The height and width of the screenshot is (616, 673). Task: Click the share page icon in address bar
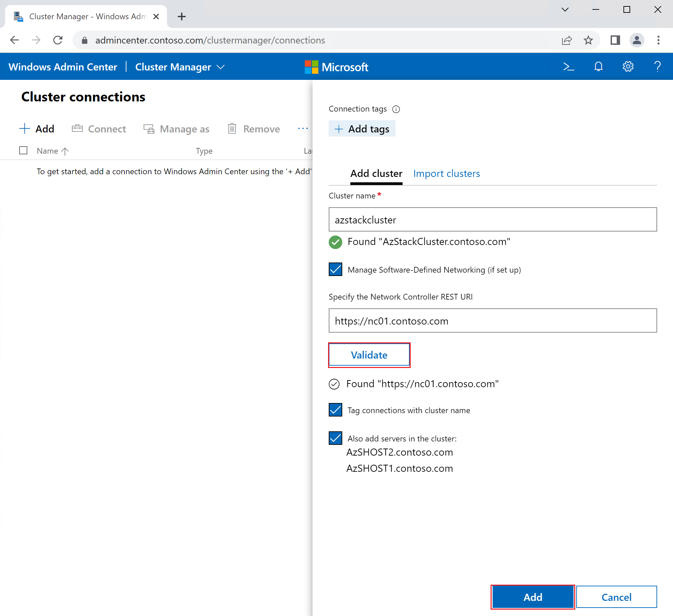click(x=567, y=40)
